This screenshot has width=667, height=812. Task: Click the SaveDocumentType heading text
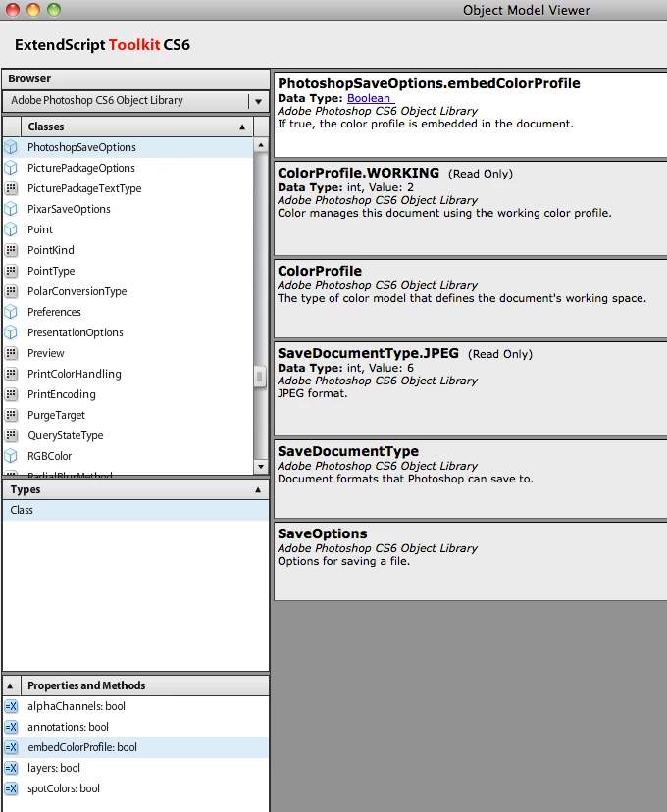348,451
